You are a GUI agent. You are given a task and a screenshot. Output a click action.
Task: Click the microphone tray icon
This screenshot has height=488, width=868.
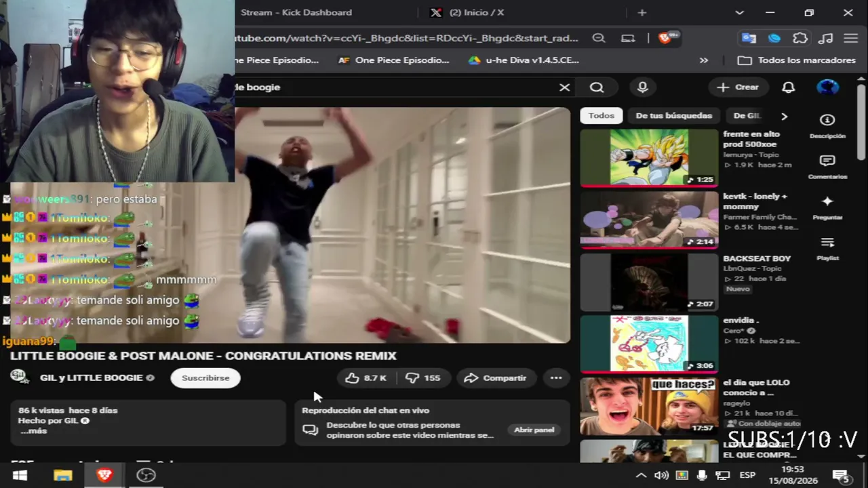[702, 475]
